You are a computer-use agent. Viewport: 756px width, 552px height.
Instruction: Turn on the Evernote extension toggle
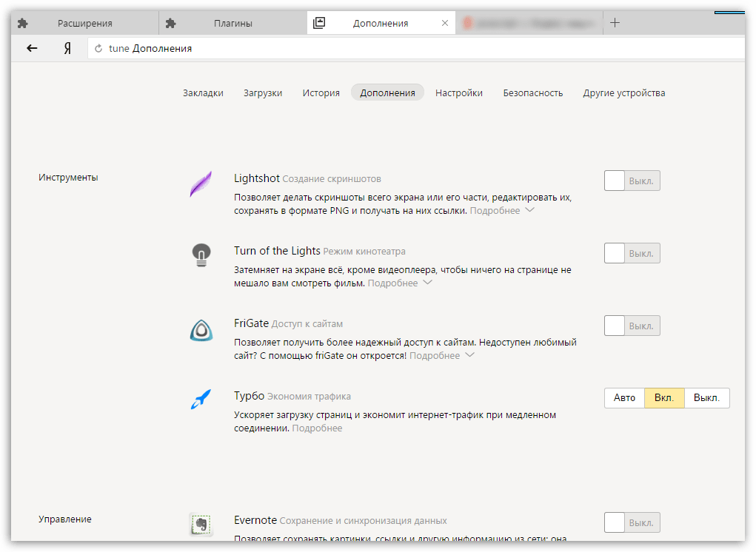(632, 522)
